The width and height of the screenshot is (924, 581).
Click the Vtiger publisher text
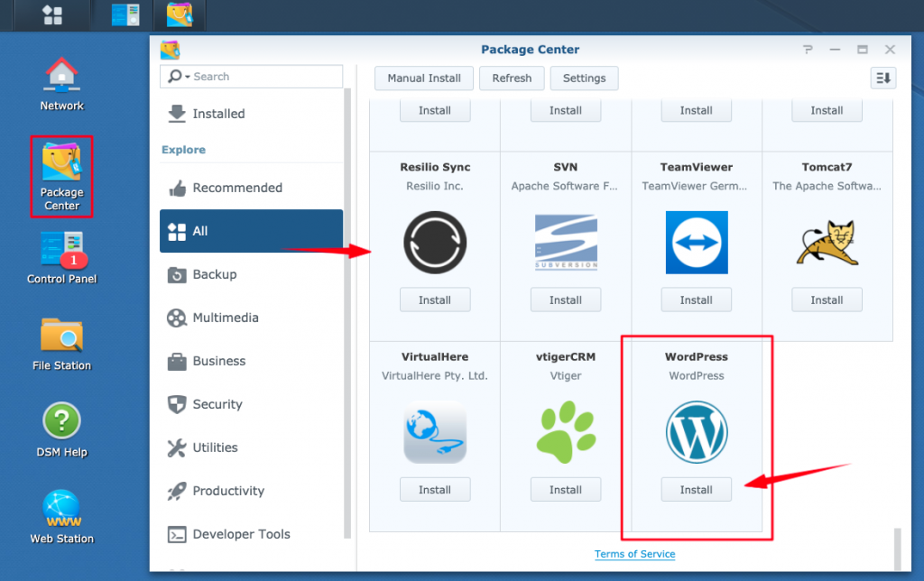click(566, 376)
